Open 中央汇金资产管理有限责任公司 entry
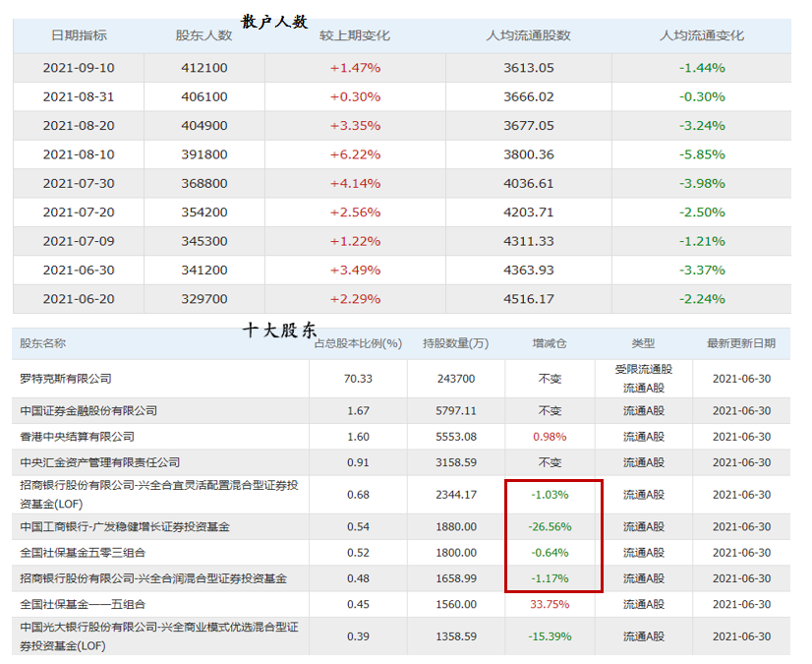Viewport: 812px width, 664px height. 100,462
